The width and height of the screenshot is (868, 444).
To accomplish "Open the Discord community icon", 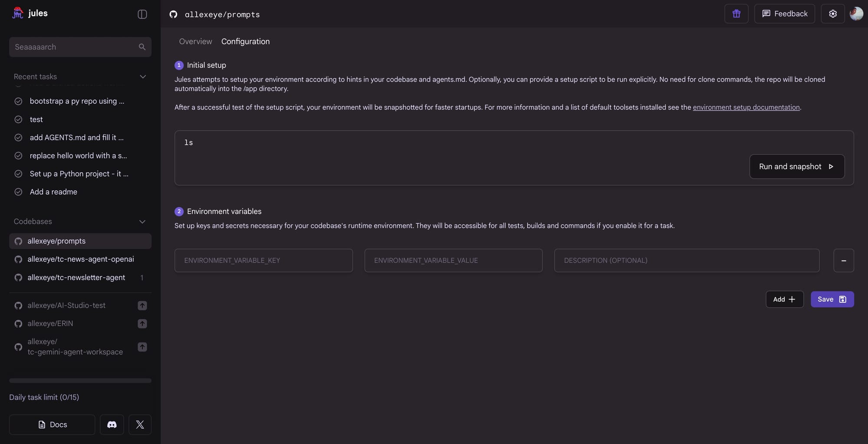I will [112, 424].
